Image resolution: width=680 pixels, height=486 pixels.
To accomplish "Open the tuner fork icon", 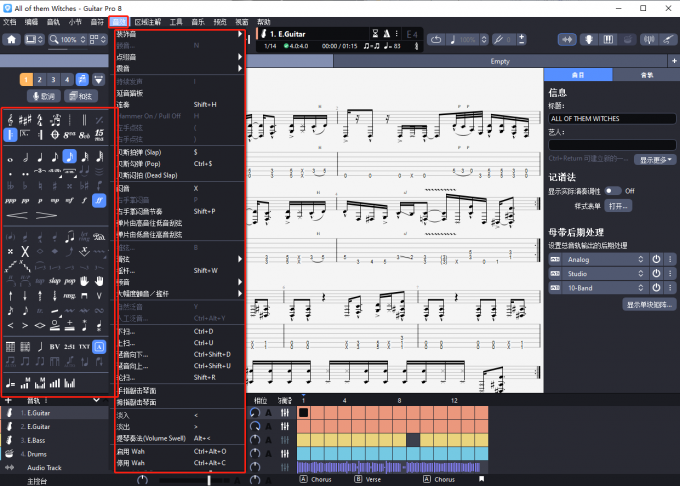I will 649,40.
